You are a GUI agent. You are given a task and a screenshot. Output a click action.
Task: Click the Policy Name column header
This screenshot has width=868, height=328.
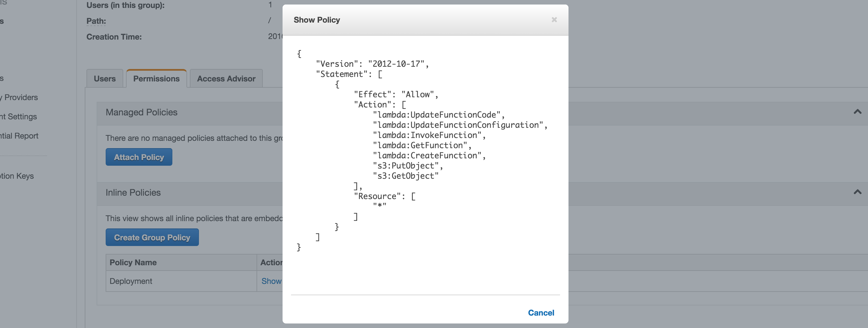click(x=133, y=262)
